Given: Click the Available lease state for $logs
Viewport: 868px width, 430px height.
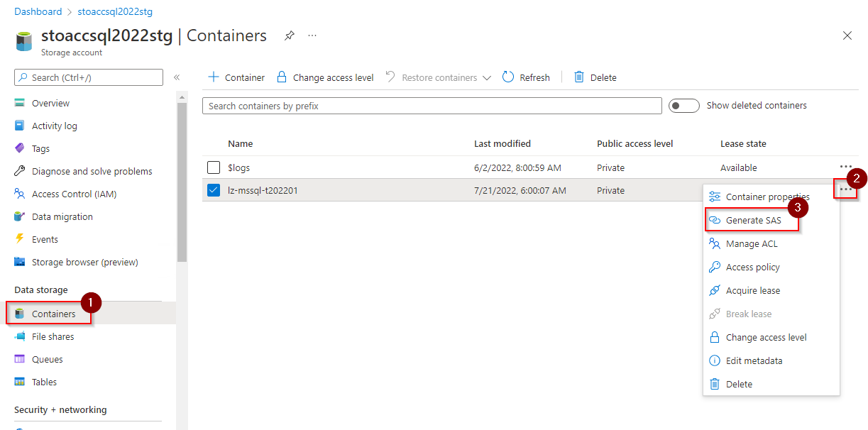Looking at the screenshot, I should click(739, 168).
